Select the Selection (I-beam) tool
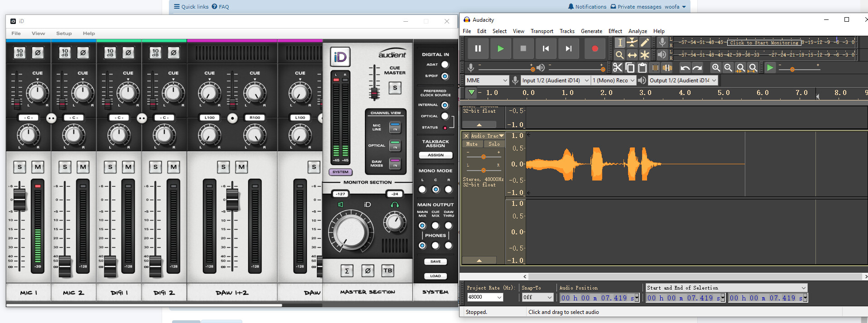 coord(619,43)
